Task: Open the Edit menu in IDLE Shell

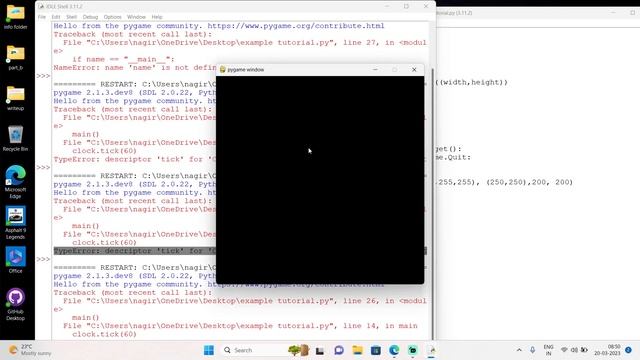Action: (x=56, y=17)
